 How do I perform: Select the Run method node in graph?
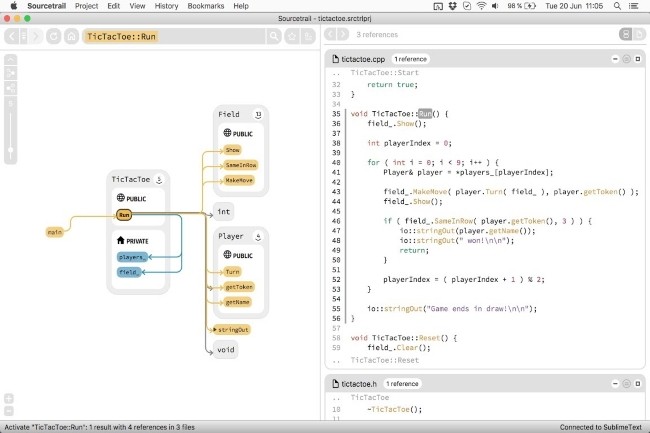pyautogui.click(x=124, y=215)
